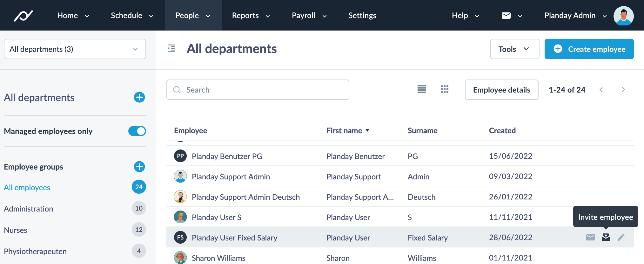Add a new department with plus icon
Screen dimensions: 644x264
tap(139, 97)
